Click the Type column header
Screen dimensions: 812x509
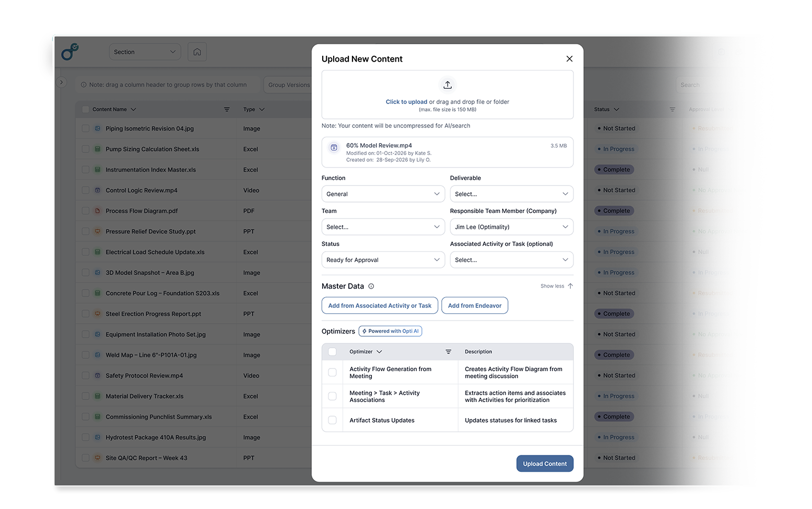[x=254, y=110]
